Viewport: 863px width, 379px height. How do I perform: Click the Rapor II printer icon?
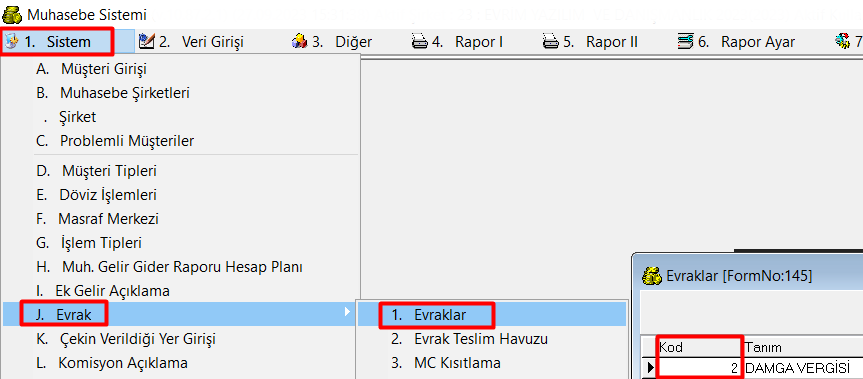coord(551,42)
